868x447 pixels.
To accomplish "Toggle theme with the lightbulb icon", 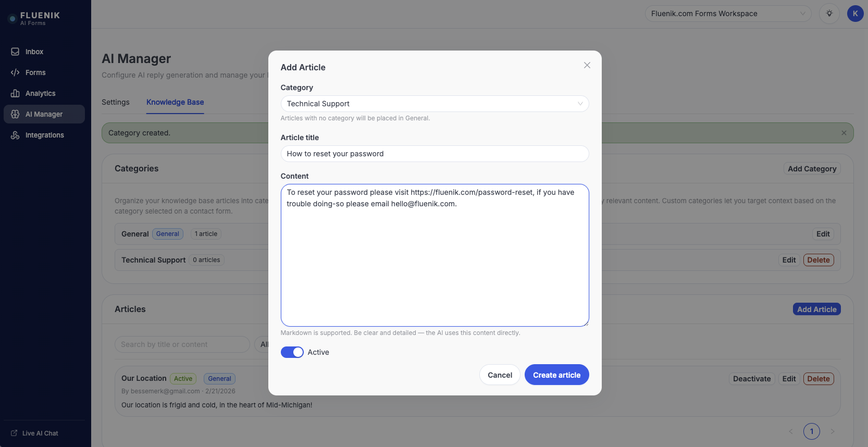I will point(829,14).
